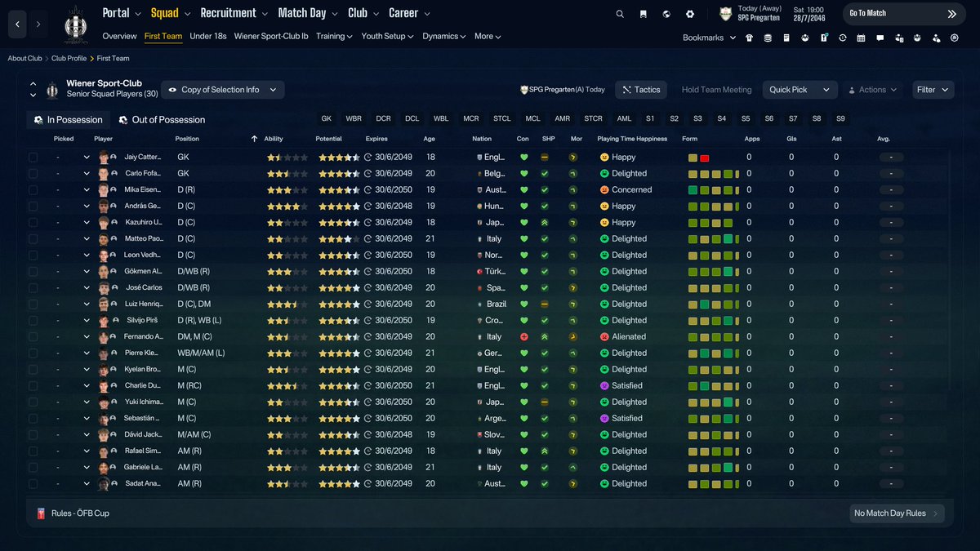The image size is (980, 551).
Task: Click the circular clock history icon
Action: click(843, 38)
